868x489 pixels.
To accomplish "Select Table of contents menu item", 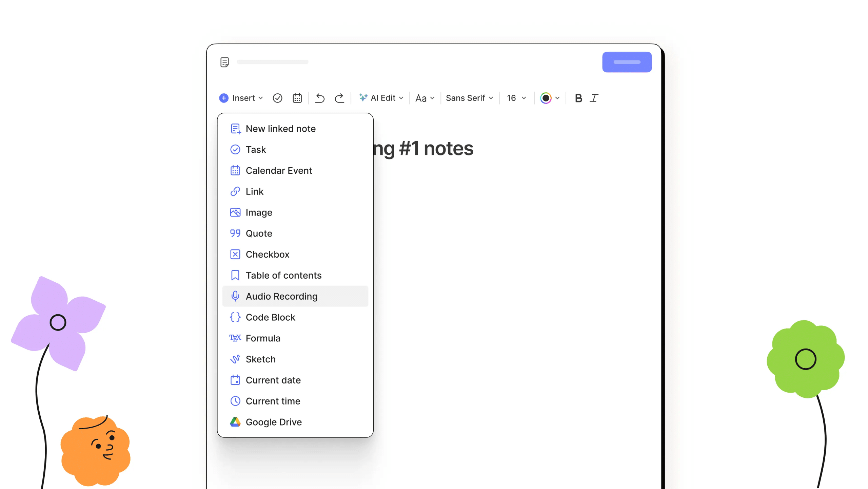I will click(x=283, y=275).
